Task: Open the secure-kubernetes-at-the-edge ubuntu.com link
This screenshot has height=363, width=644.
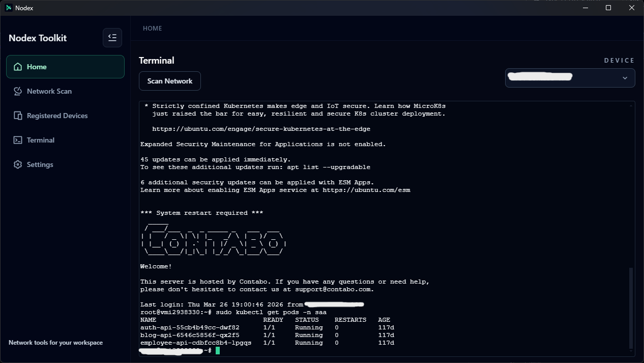Action: (261, 128)
